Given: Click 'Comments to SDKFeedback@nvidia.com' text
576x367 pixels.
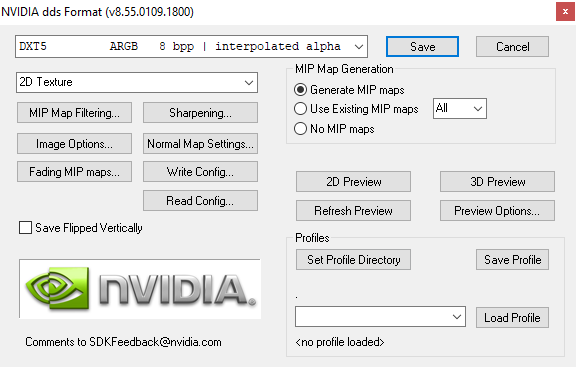Looking at the screenshot, I should pos(123,342).
